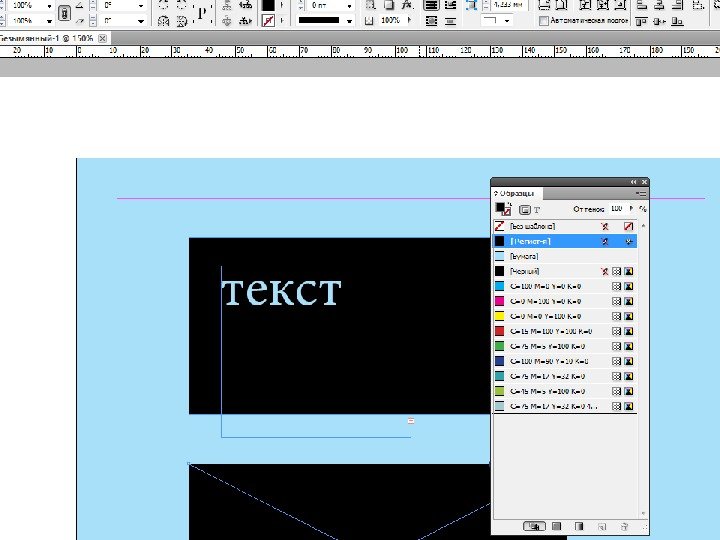Select the [Registration] swatch row
The width and height of the screenshot is (720, 540).
click(x=564, y=242)
